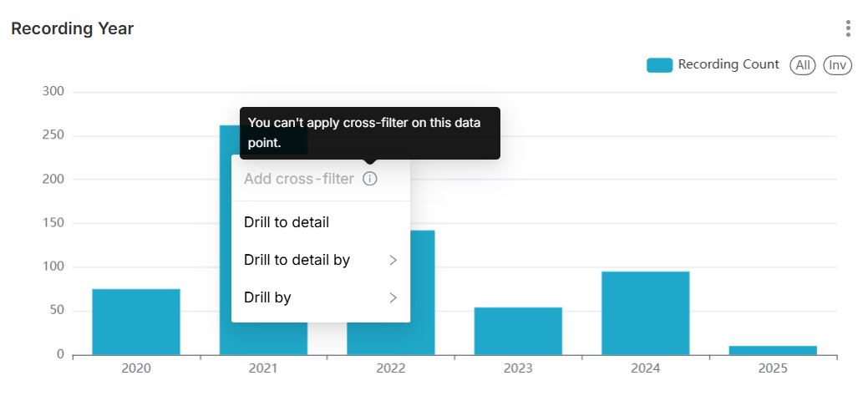
Task: Select the 2024 bar in the chart
Action: point(646,313)
